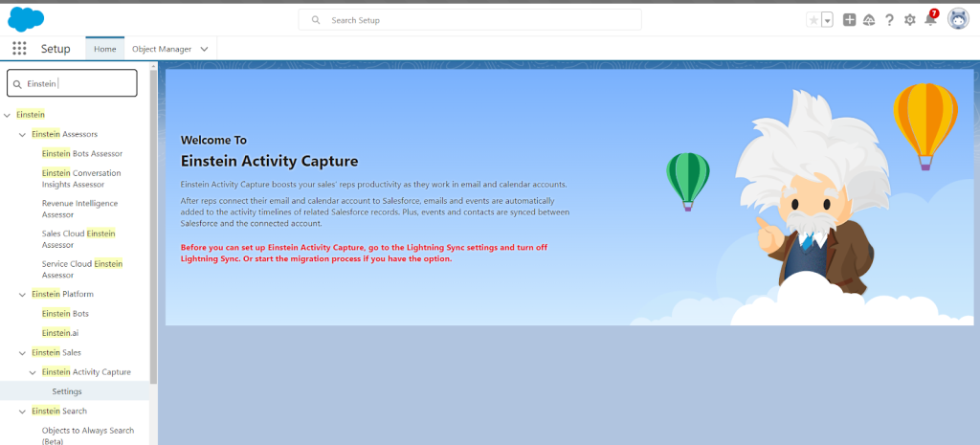Click the Search Setup field
The height and width of the screenshot is (445, 980).
[470, 20]
